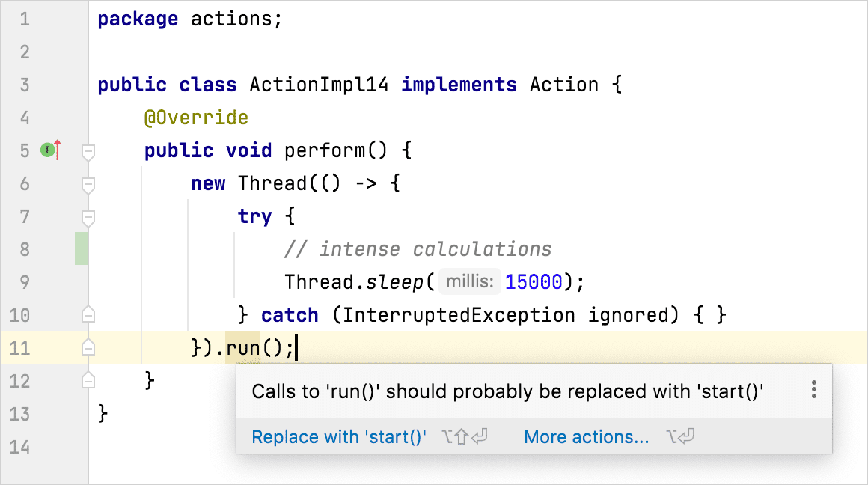Click the Action interface name on line 3

tap(563, 85)
